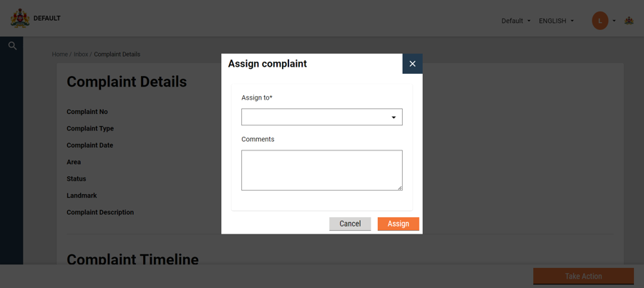The height and width of the screenshot is (288, 644).
Task: Click the Karnataka state emblem logo in header
Action: tap(20, 19)
